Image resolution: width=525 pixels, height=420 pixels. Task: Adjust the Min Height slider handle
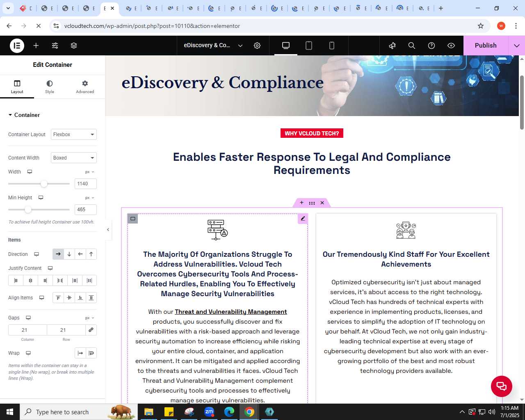(x=28, y=210)
